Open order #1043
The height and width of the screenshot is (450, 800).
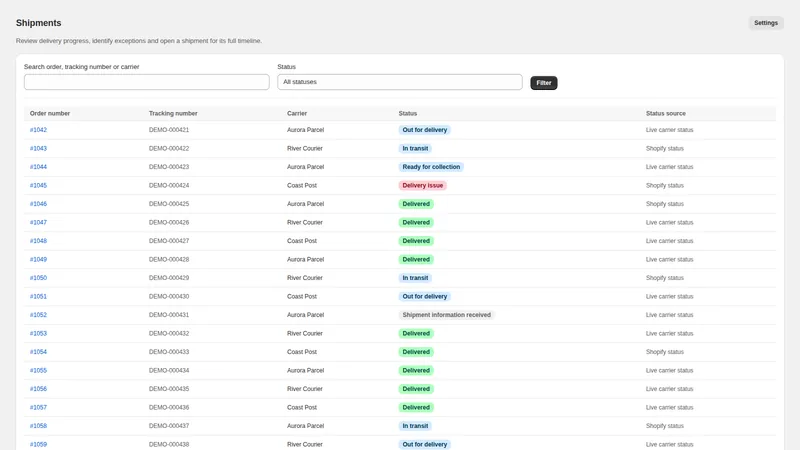tap(38, 148)
